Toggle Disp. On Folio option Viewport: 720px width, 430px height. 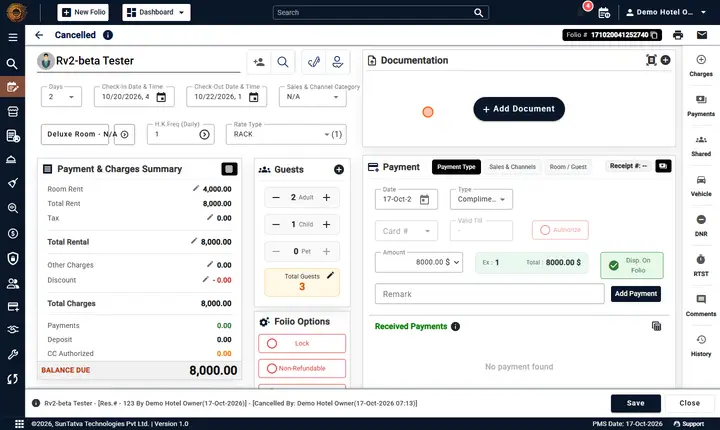coord(632,266)
